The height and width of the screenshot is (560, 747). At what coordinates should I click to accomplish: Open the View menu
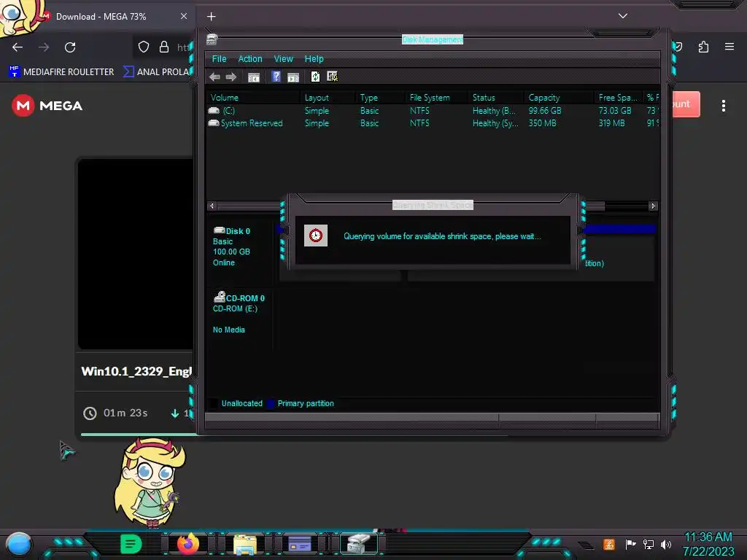284,59
